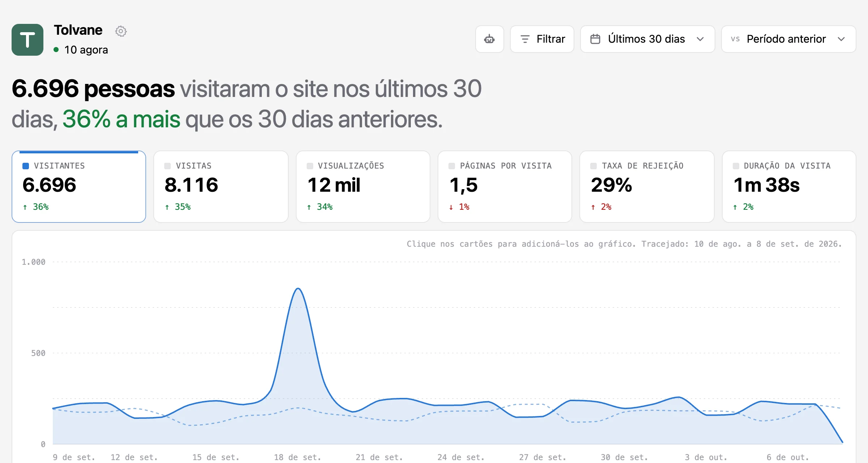Click the Tolvane site name
This screenshot has height=463, width=868.
click(78, 30)
